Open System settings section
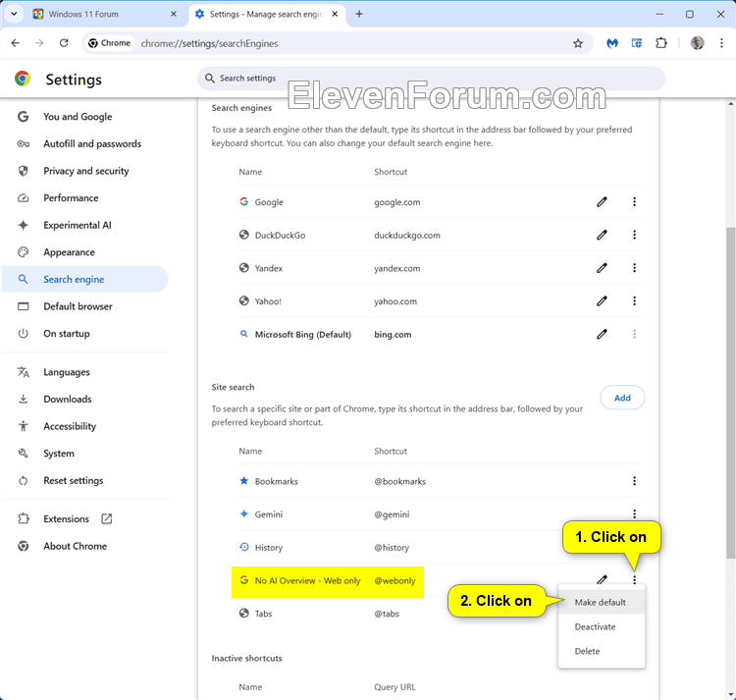736x700 pixels. pyautogui.click(x=85, y=454)
